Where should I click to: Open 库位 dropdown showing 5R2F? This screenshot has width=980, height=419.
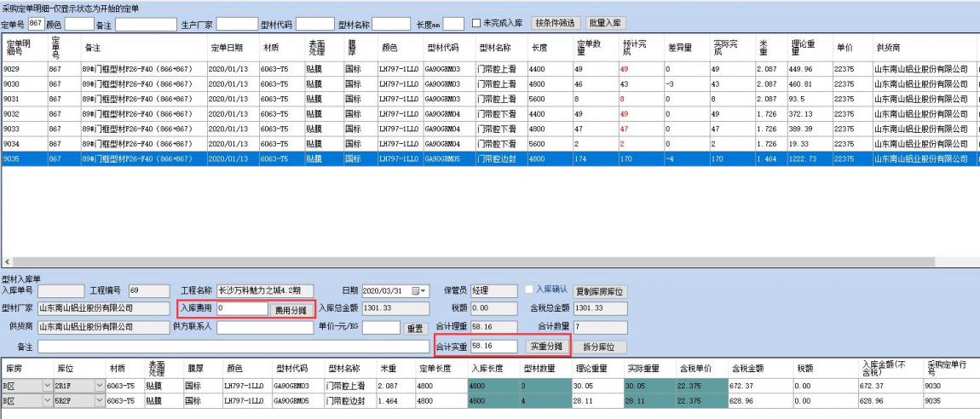tap(98, 402)
